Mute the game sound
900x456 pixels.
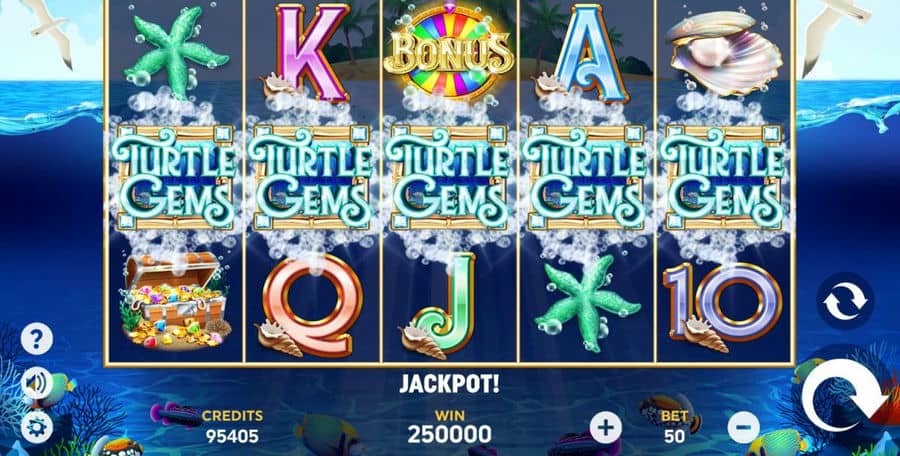(x=37, y=383)
